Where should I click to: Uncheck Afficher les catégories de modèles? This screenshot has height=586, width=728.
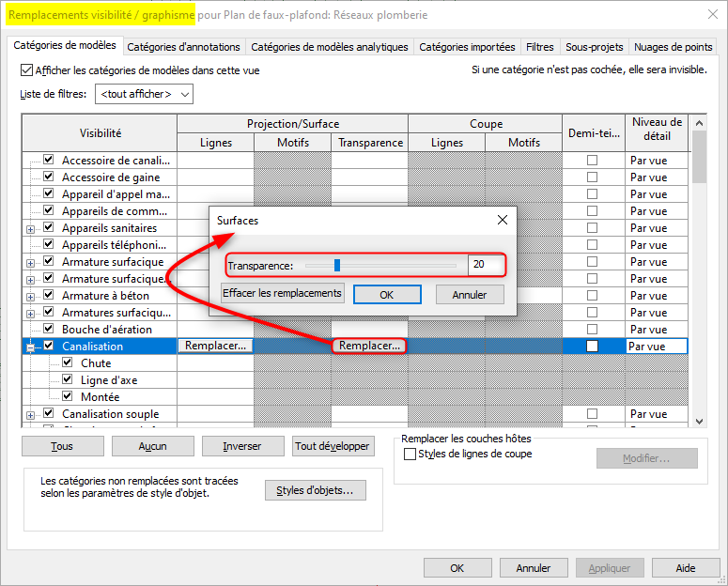click(26, 70)
